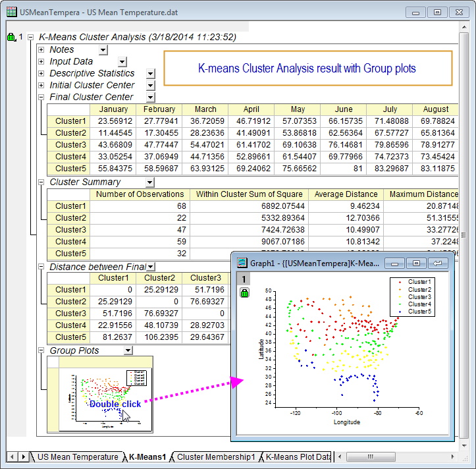
Task: Select the January column header
Action: pyautogui.click(x=113, y=109)
